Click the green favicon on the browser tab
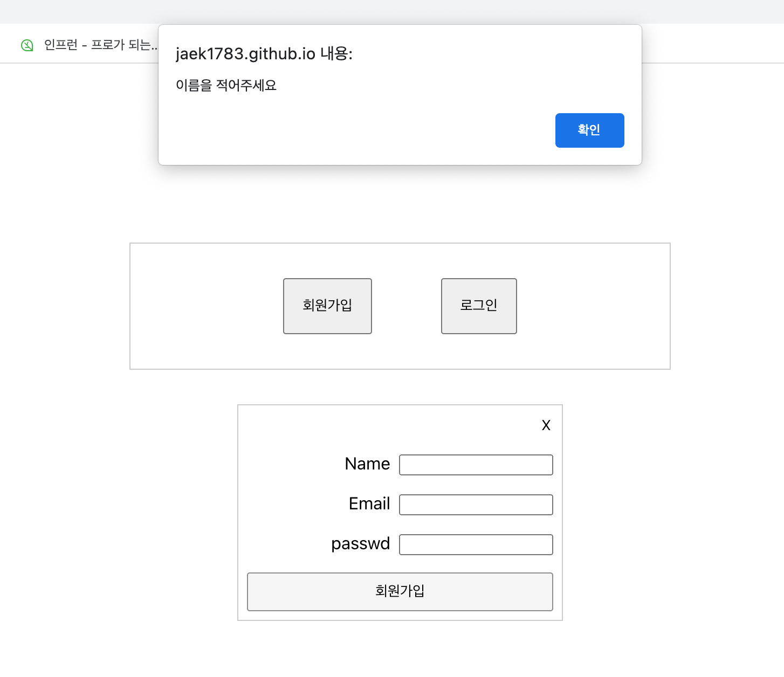 26,45
